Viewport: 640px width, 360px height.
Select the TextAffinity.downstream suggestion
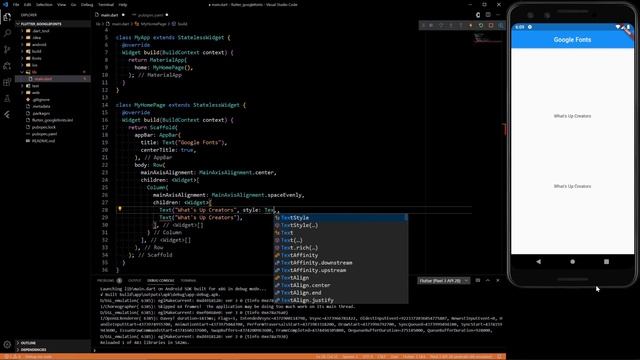point(340,263)
